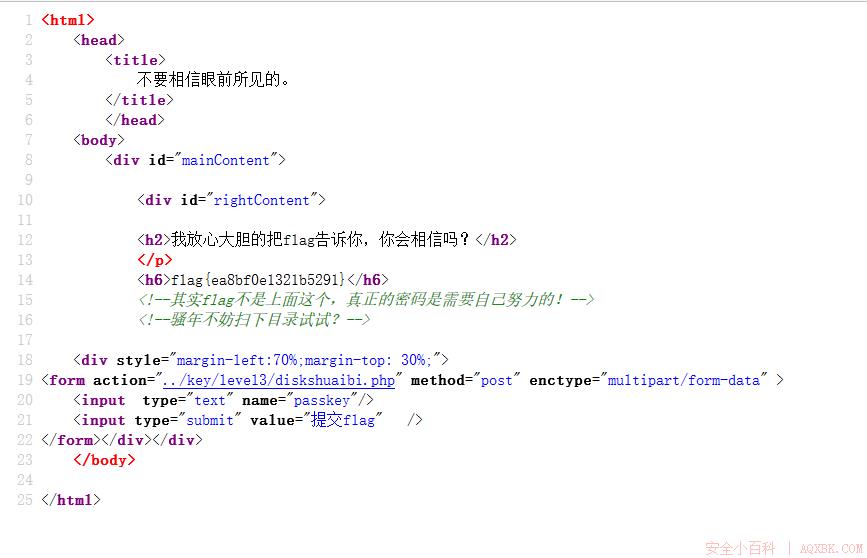Click the input type value text
867x558 pixels.
click(x=210, y=400)
